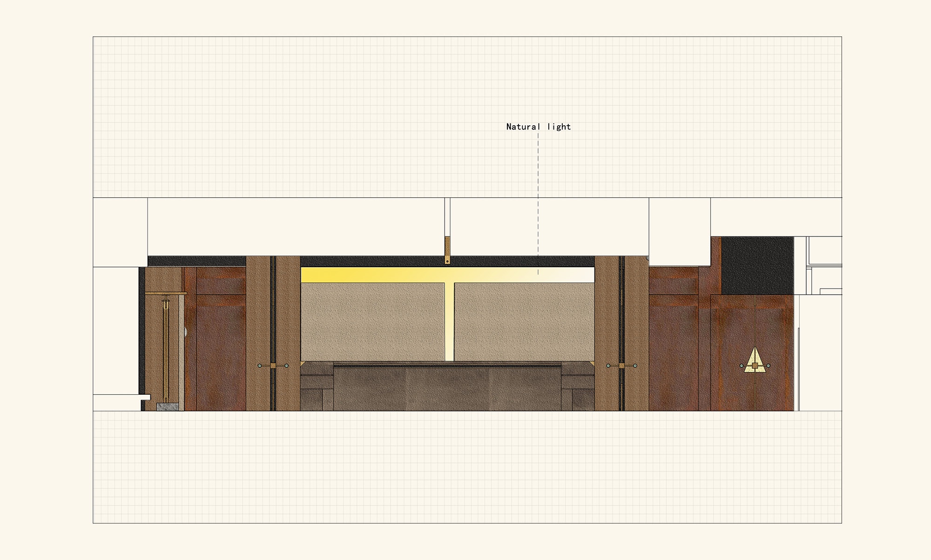Click the vertical yellow light strip in the center
Screen dimensions: 931x560
449,322
